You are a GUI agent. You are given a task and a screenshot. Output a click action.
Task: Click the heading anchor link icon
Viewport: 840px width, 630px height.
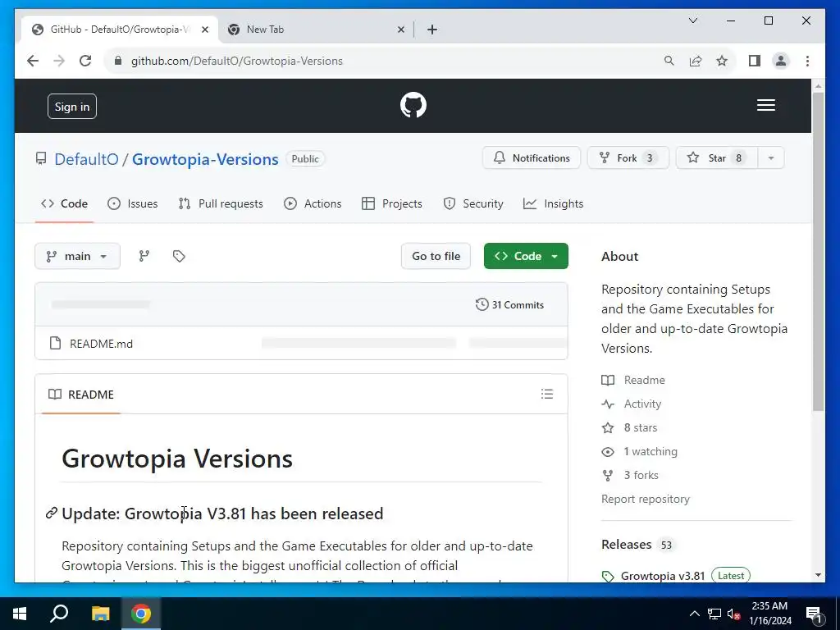coord(52,514)
